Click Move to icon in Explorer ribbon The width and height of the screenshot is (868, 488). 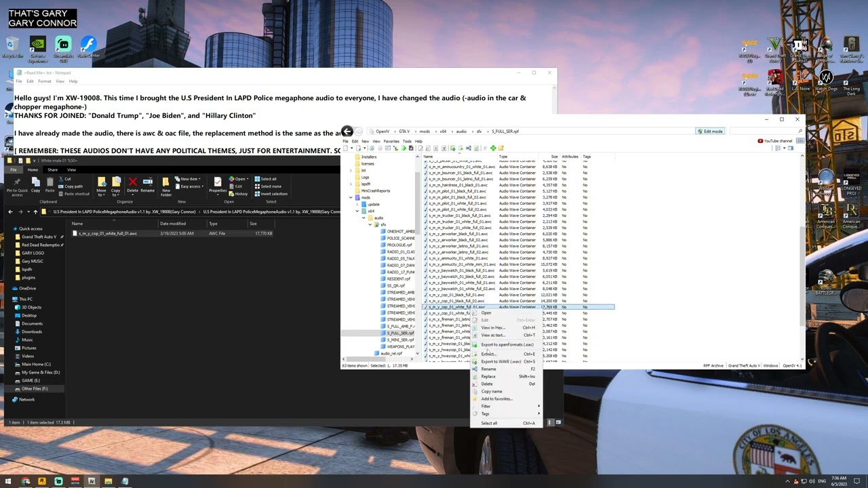tap(102, 185)
